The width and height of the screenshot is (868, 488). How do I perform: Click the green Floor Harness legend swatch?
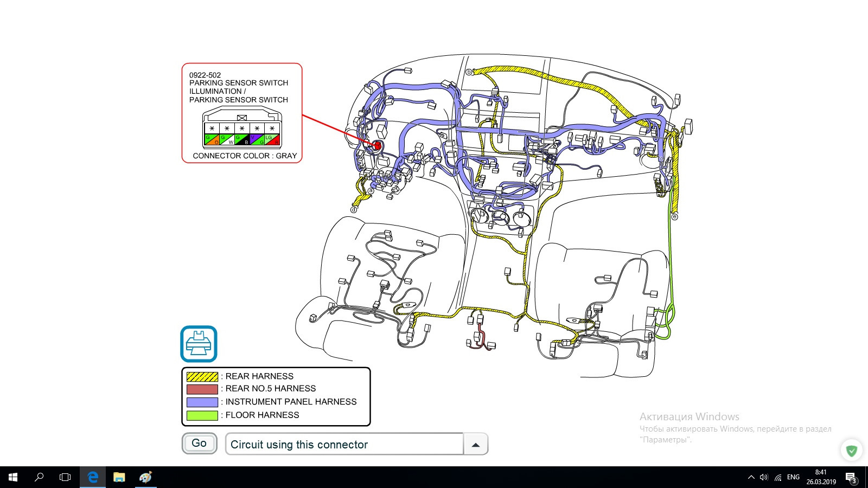[202, 415]
